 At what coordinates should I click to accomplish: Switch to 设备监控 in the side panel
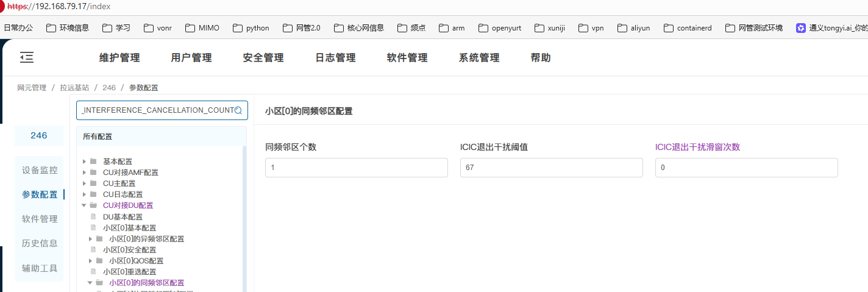pos(40,170)
